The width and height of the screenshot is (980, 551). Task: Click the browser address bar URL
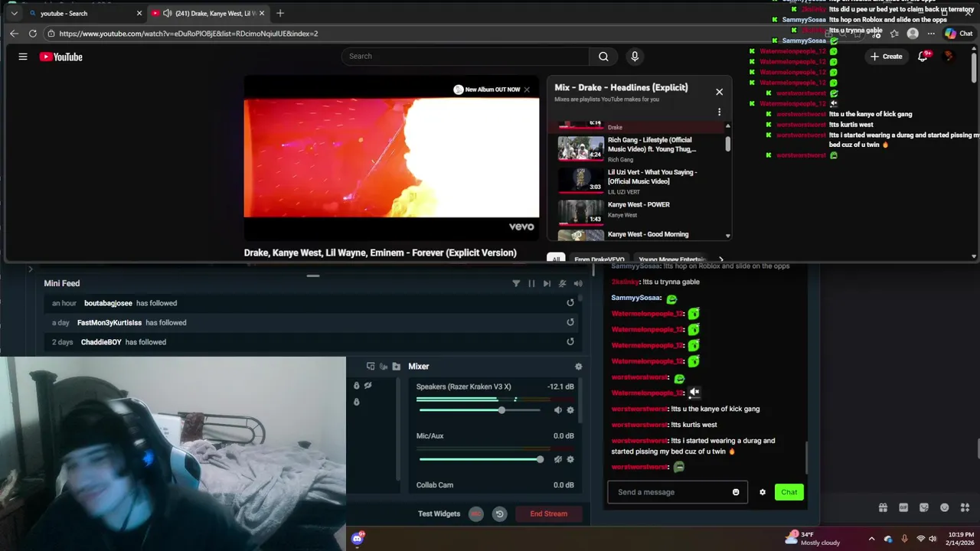click(188, 34)
